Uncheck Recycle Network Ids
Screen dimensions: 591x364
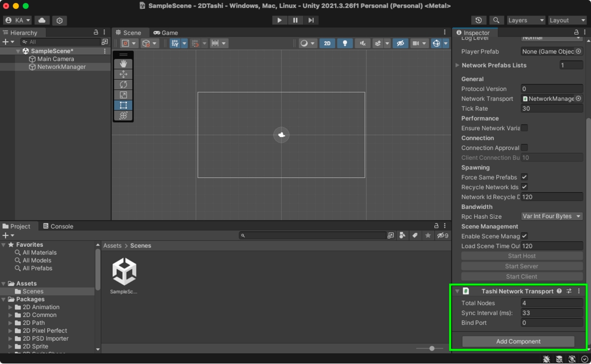[x=525, y=187]
